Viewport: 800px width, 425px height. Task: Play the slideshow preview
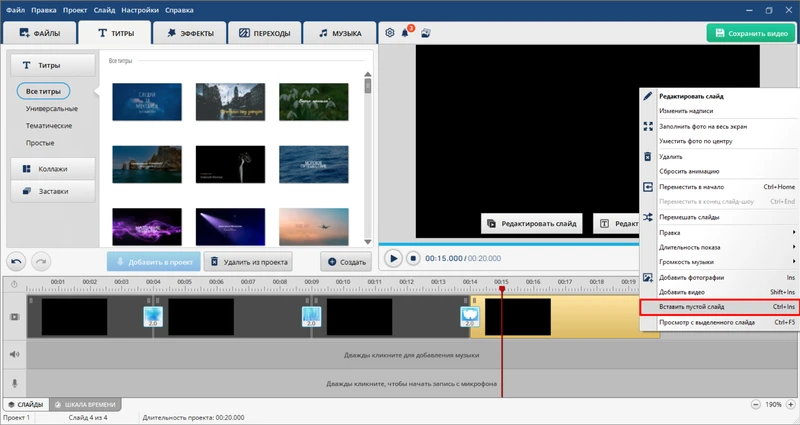393,259
